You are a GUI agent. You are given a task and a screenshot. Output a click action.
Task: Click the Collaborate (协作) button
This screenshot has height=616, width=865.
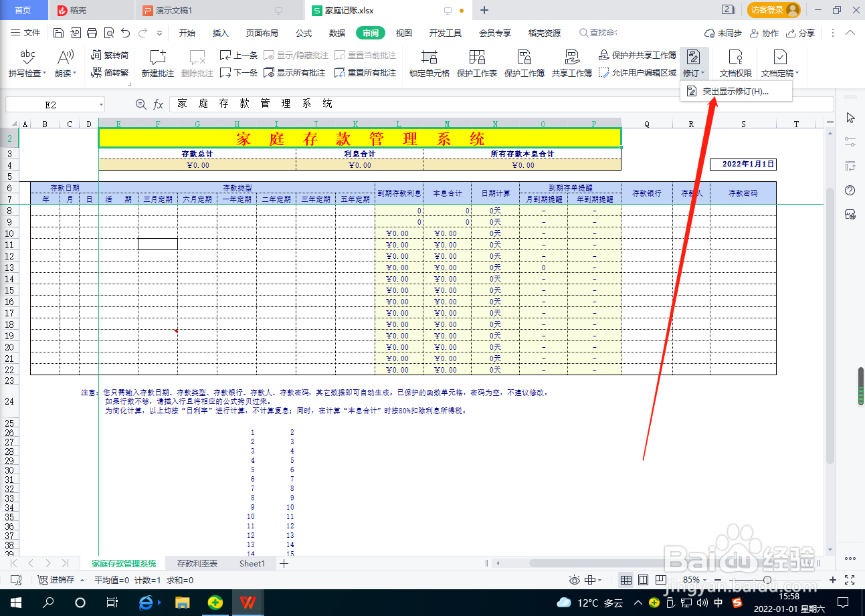click(x=765, y=33)
